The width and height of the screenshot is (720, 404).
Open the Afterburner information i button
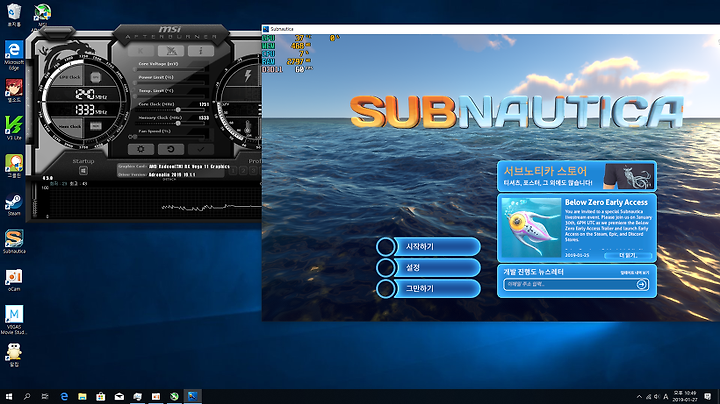[201, 50]
